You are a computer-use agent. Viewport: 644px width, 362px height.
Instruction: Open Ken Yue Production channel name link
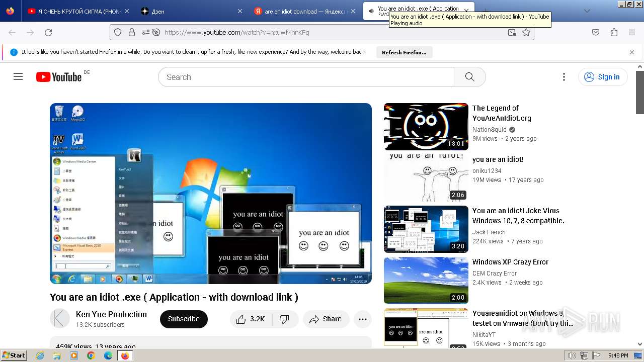[x=111, y=314]
